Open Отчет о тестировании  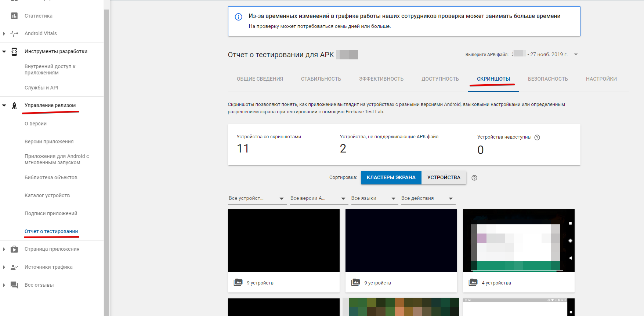coord(51,231)
